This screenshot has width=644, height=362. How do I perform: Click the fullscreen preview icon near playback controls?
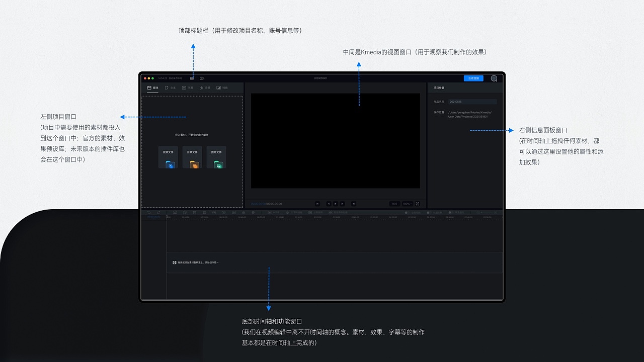pos(418,204)
